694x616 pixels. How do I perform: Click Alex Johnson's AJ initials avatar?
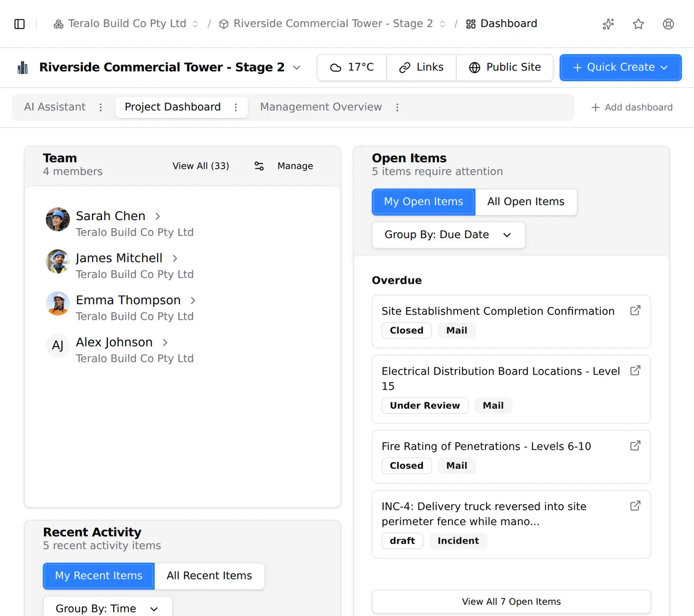[58, 346]
